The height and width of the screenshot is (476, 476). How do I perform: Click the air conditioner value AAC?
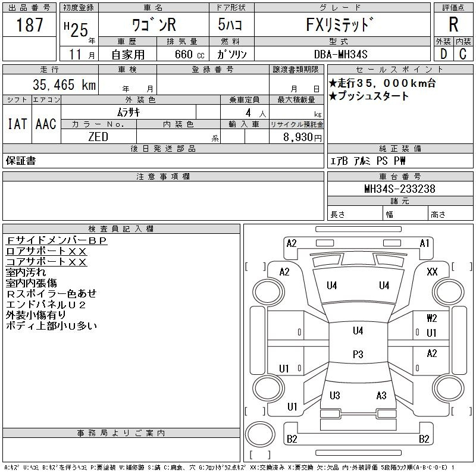click(46, 124)
